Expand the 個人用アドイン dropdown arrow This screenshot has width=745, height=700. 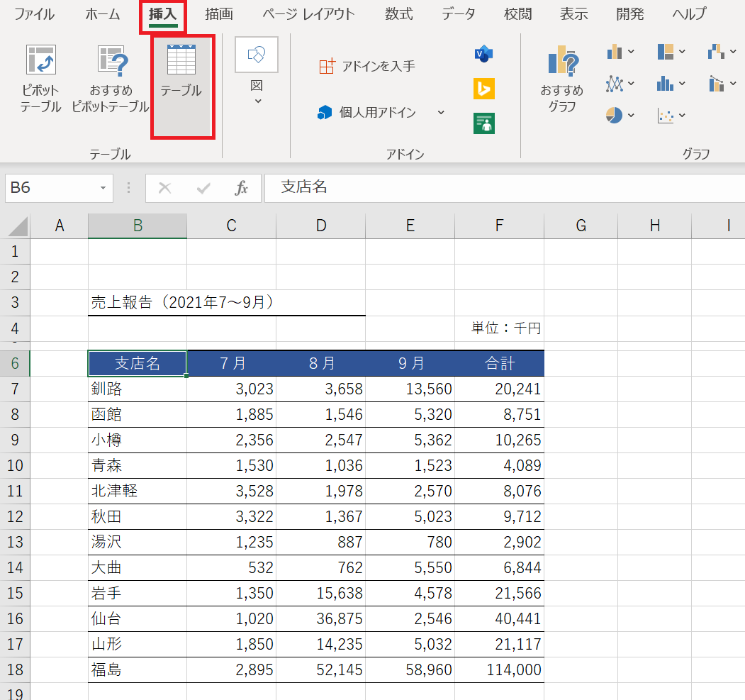tap(441, 113)
